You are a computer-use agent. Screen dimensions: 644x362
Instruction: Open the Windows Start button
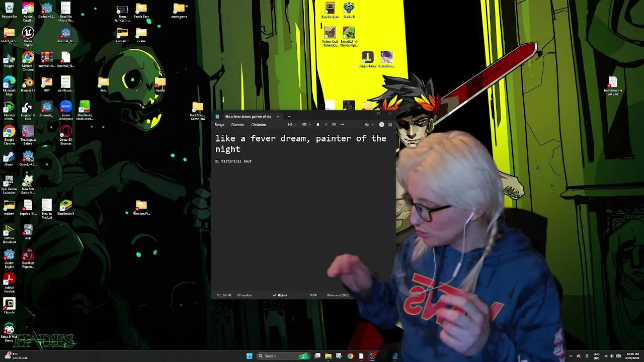249,356
